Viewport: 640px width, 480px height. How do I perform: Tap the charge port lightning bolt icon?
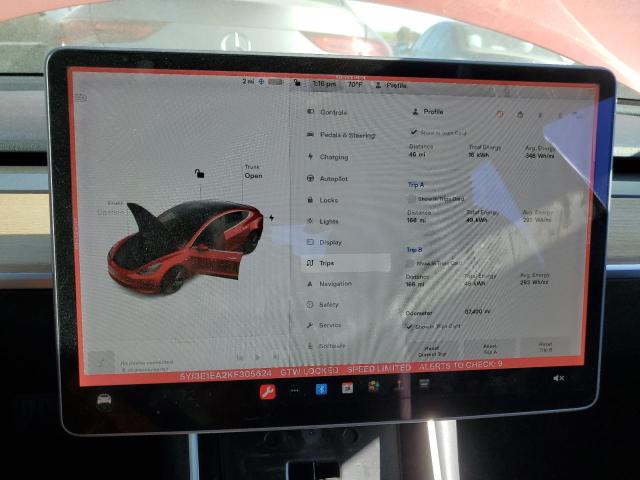271,218
